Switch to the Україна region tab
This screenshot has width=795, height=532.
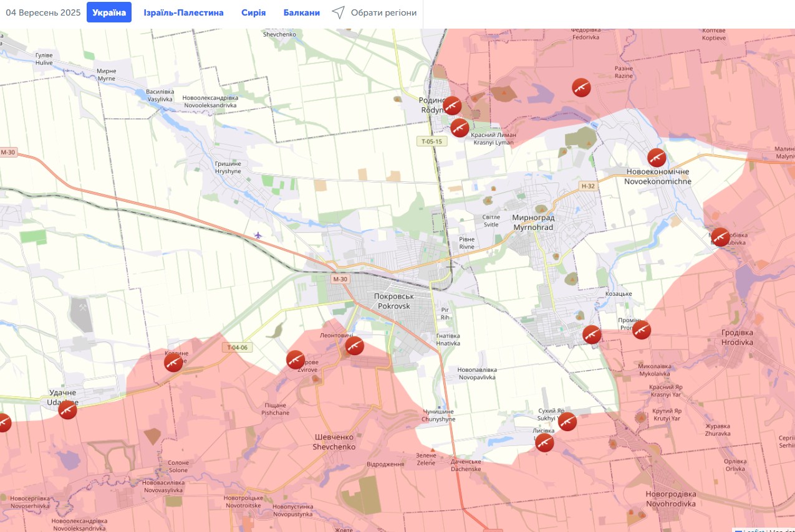(109, 12)
